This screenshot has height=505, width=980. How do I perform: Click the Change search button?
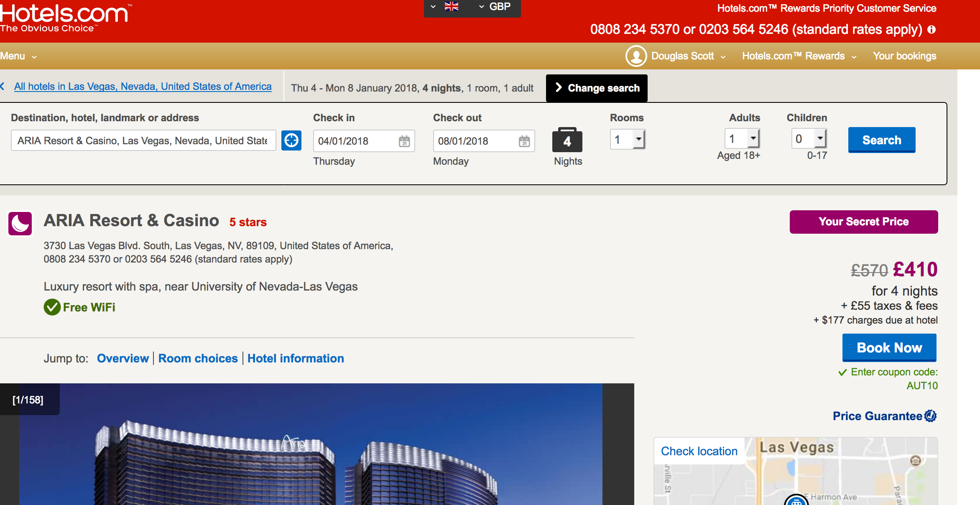coord(597,88)
